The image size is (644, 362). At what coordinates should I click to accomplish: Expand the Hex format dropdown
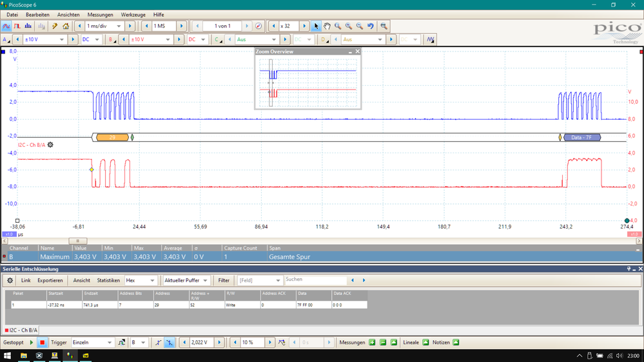(x=152, y=281)
